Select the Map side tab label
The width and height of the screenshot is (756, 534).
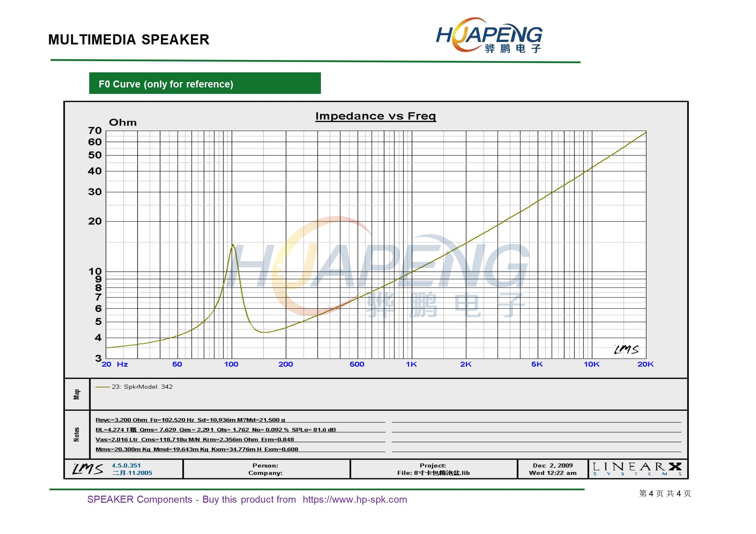click(77, 394)
